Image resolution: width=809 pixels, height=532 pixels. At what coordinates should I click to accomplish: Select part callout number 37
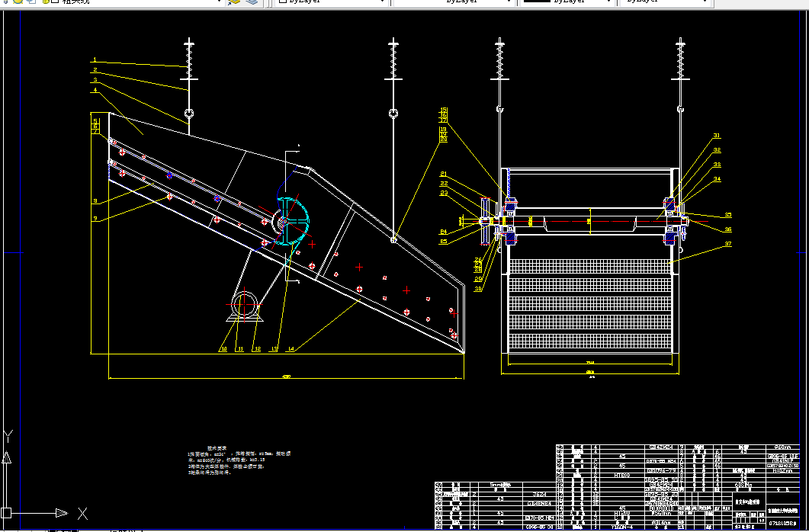click(x=728, y=244)
